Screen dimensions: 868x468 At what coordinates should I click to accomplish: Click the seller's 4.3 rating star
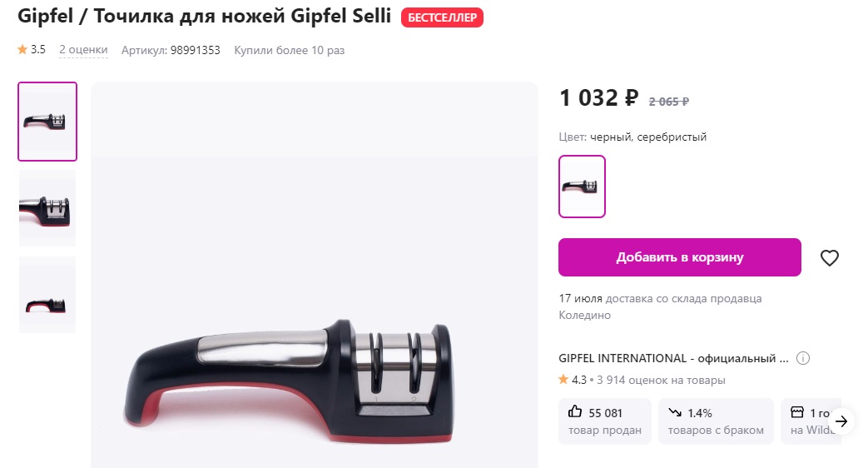pyautogui.click(x=563, y=380)
